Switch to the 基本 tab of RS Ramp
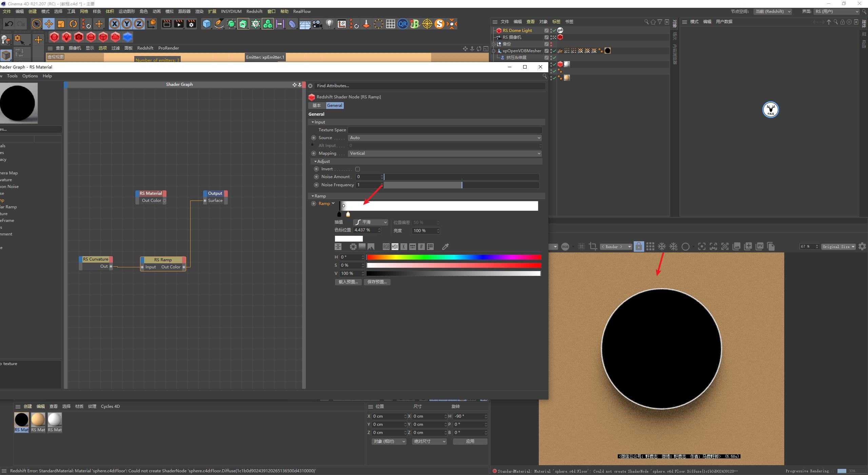 pyautogui.click(x=317, y=105)
